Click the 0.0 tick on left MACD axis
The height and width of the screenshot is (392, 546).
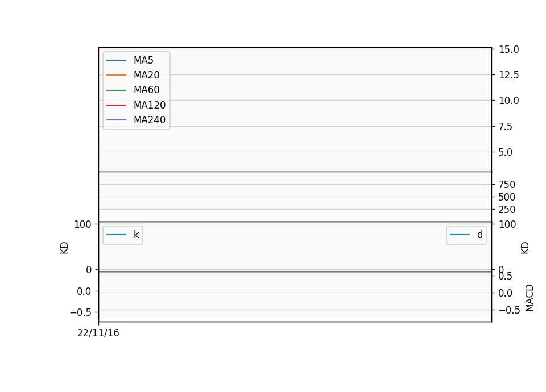84,291
